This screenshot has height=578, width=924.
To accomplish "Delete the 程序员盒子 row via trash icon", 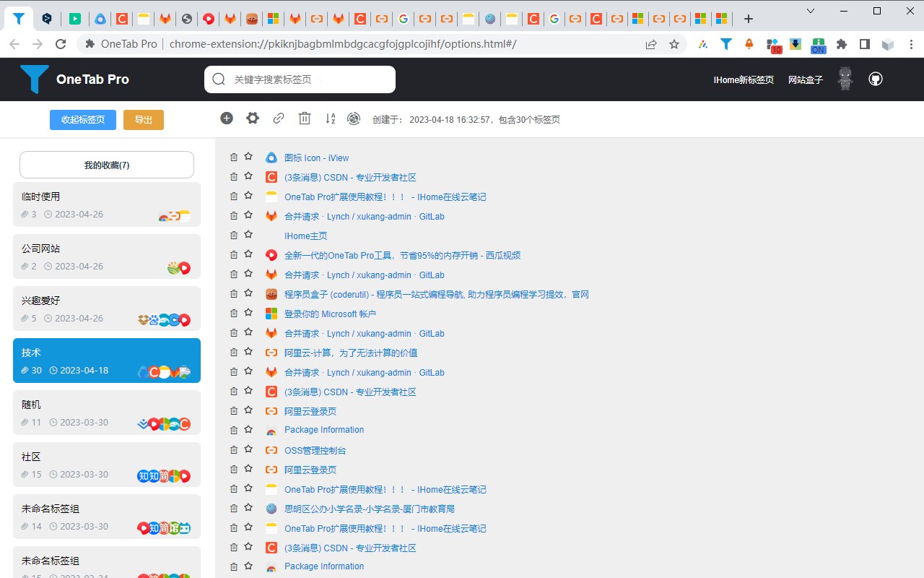I will [x=234, y=293].
